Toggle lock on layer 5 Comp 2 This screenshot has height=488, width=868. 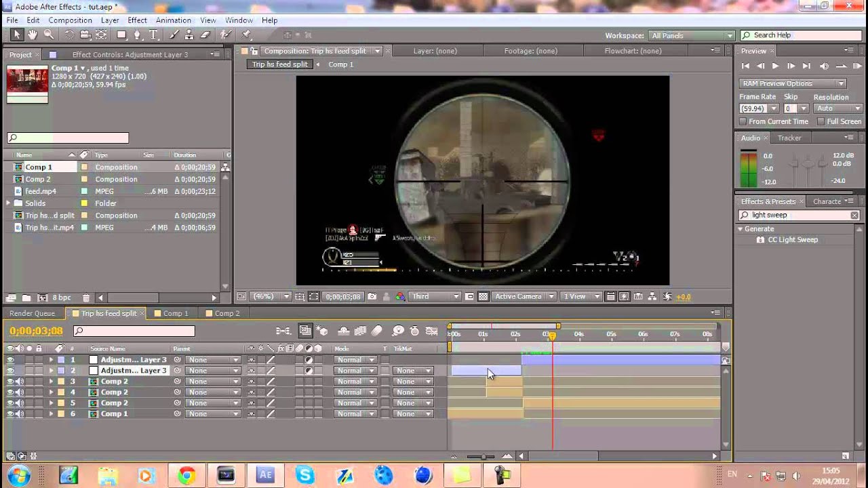tap(39, 403)
